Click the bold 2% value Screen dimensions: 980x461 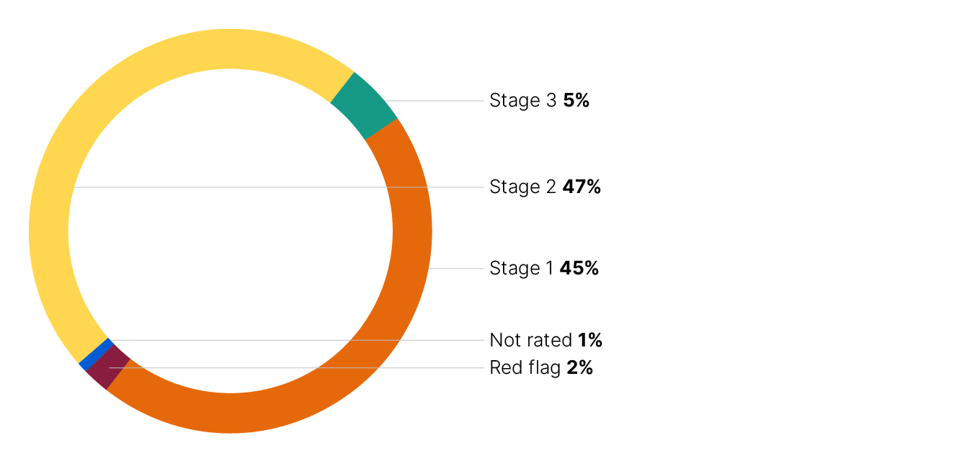(579, 368)
